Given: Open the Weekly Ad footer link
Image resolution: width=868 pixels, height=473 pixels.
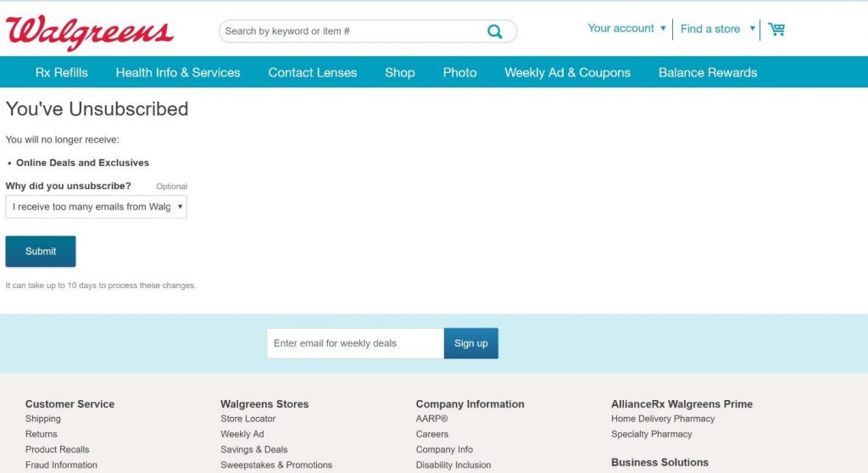Looking at the screenshot, I should (242, 434).
